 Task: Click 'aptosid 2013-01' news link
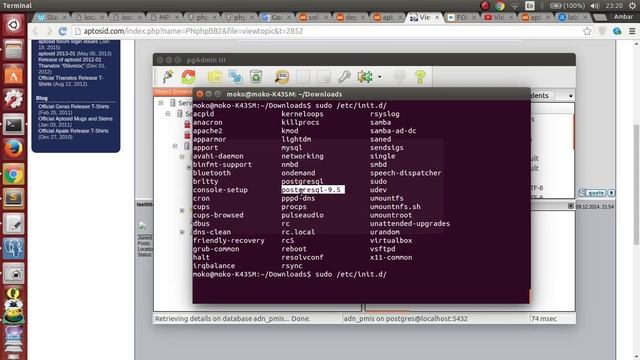57,53
